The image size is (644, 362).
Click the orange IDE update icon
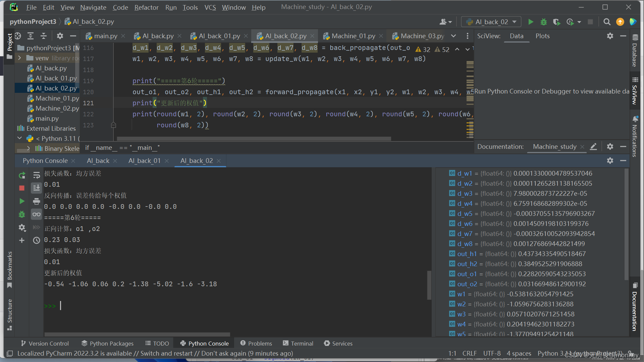[620, 22]
